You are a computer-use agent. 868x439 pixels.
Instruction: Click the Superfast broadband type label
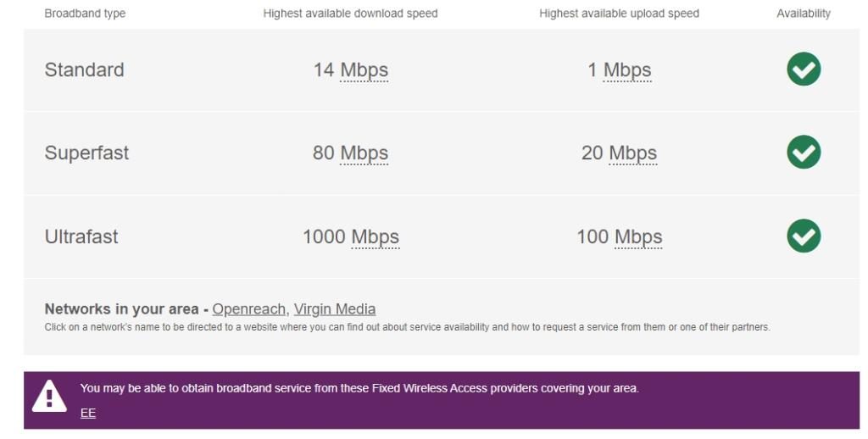(x=86, y=153)
